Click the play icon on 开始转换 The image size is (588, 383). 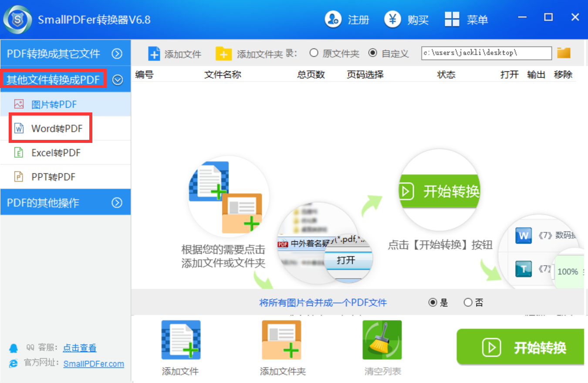pos(491,347)
